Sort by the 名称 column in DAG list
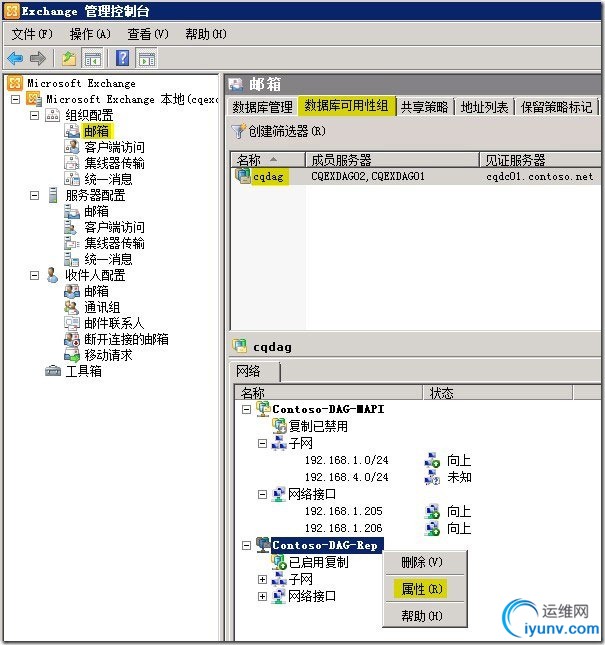The width and height of the screenshot is (605, 645). point(268,159)
